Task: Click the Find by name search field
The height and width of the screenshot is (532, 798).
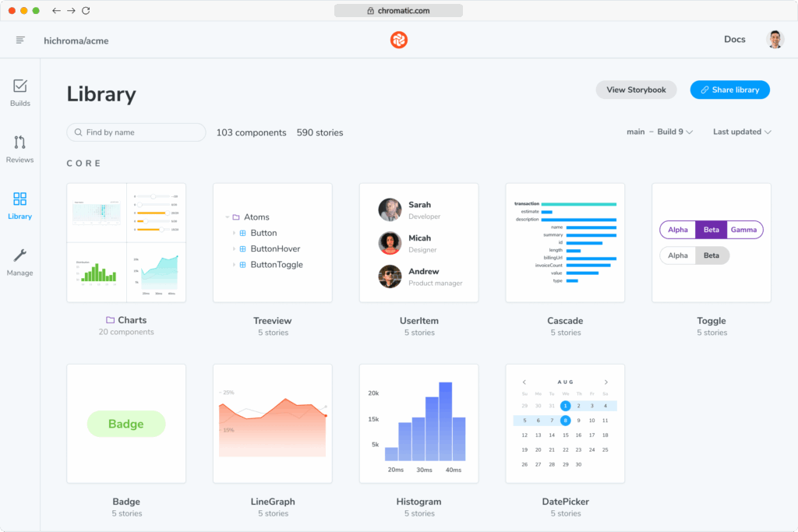Action: tap(136, 132)
